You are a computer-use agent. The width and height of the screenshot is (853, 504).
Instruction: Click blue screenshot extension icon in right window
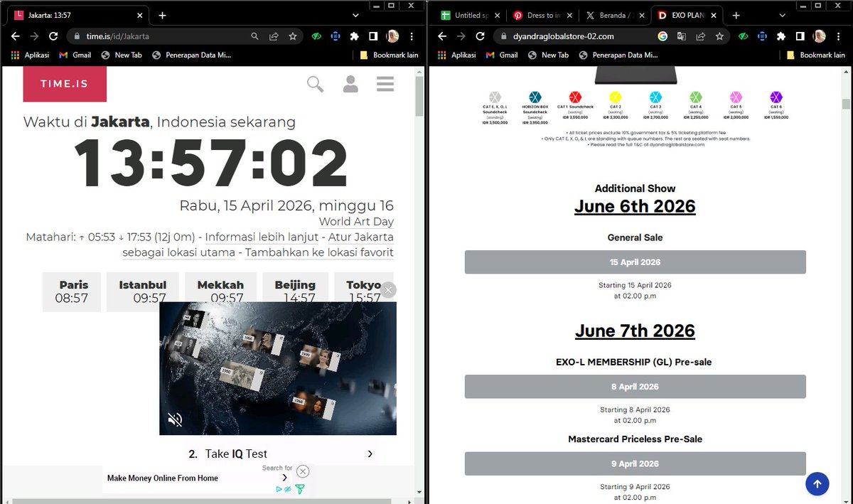pyautogui.click(x=761, y=36)
